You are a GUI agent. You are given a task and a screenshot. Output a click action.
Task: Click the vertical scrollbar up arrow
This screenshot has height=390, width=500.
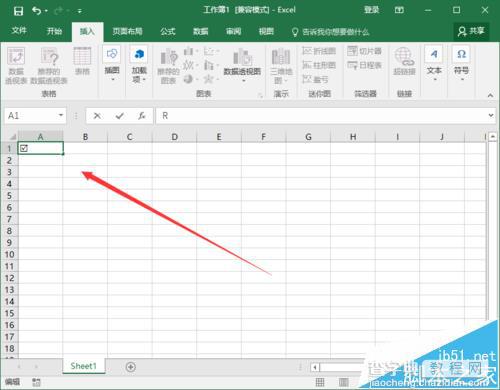click(493, 136)
